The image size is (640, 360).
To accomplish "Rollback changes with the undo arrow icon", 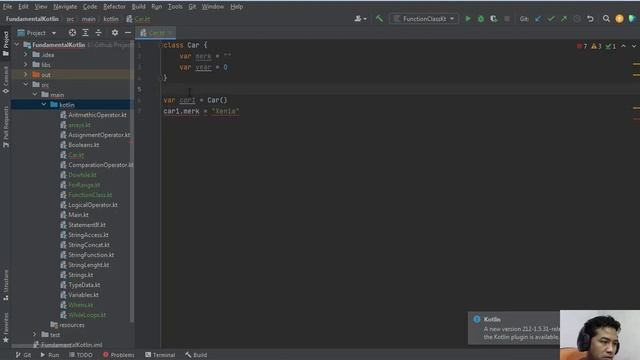I will pos(590,19).
